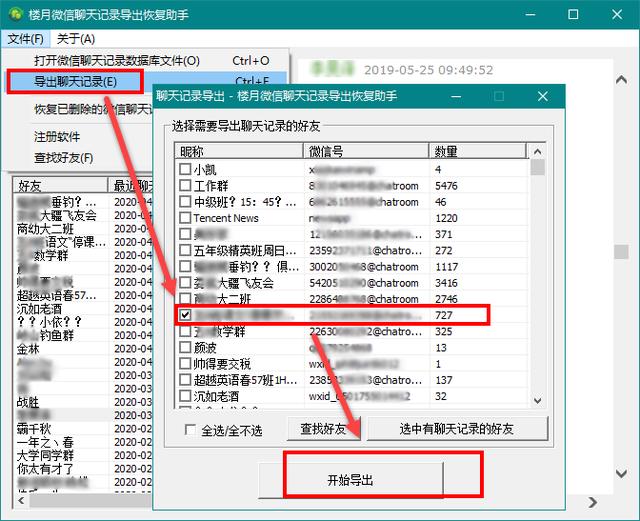Close the chat export dialog
The width and height of the screenshot is (640, 521).
[x=542, y=97]
